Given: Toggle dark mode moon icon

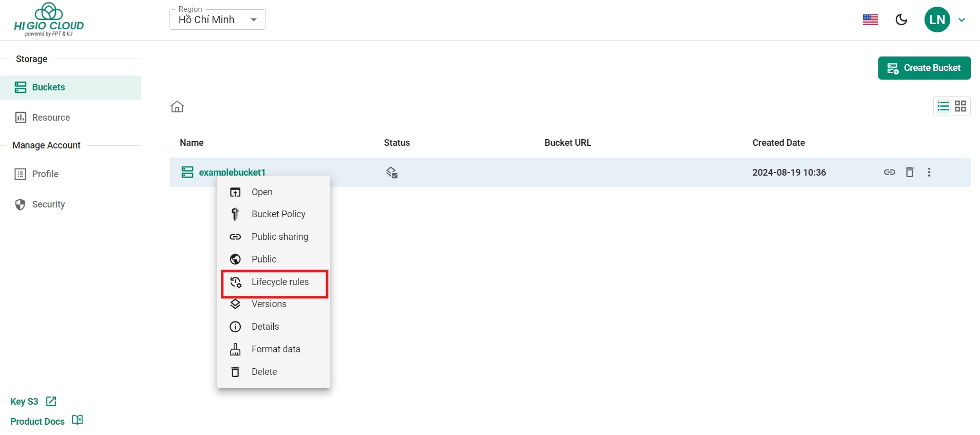Looking at the screenshot, I should point(901,20).
